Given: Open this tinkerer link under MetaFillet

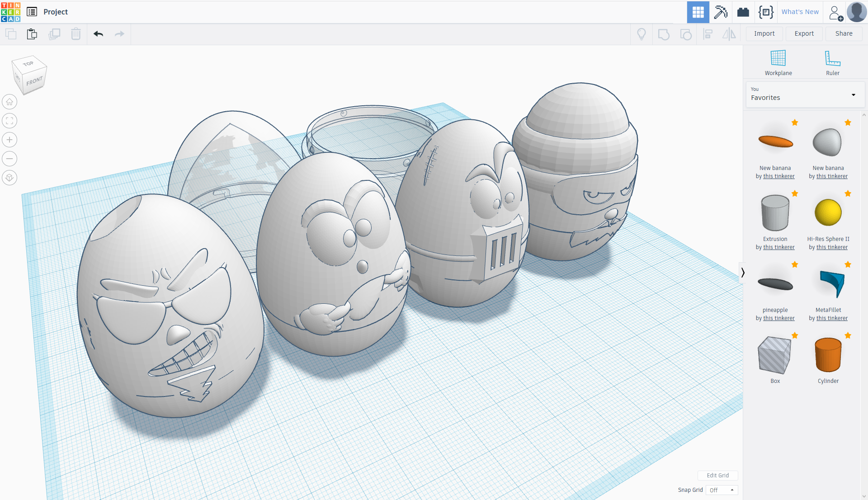Looking at the screenshot, I should click(832, 318).
